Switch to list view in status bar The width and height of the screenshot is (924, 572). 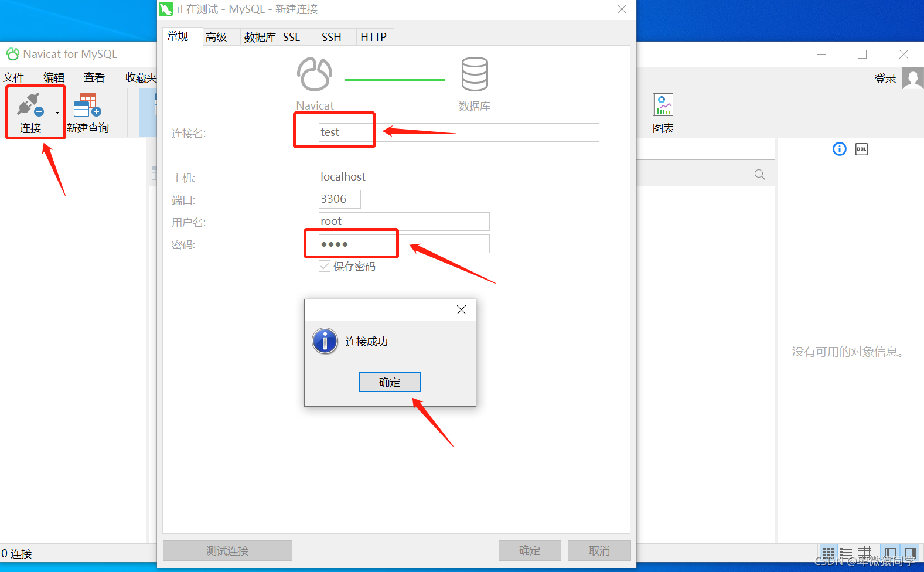point(846,553)
